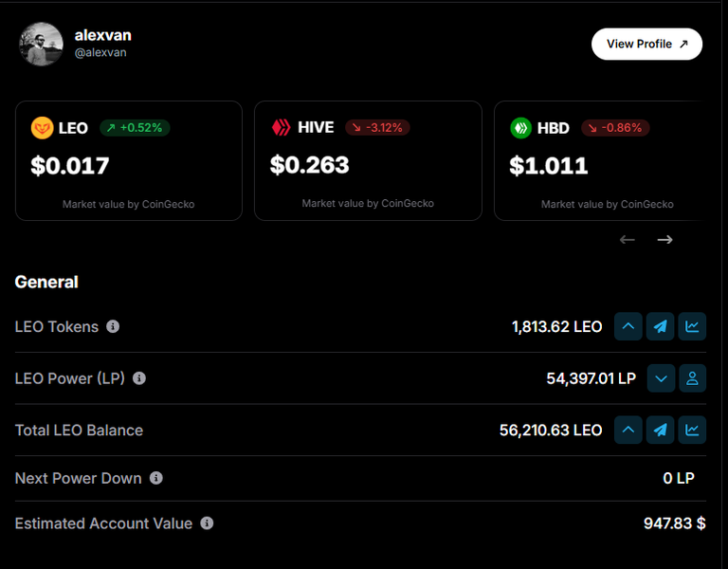Click the 947.83 $ account value
This screenshot has height=569, width=728.
(x=675, y=523)
